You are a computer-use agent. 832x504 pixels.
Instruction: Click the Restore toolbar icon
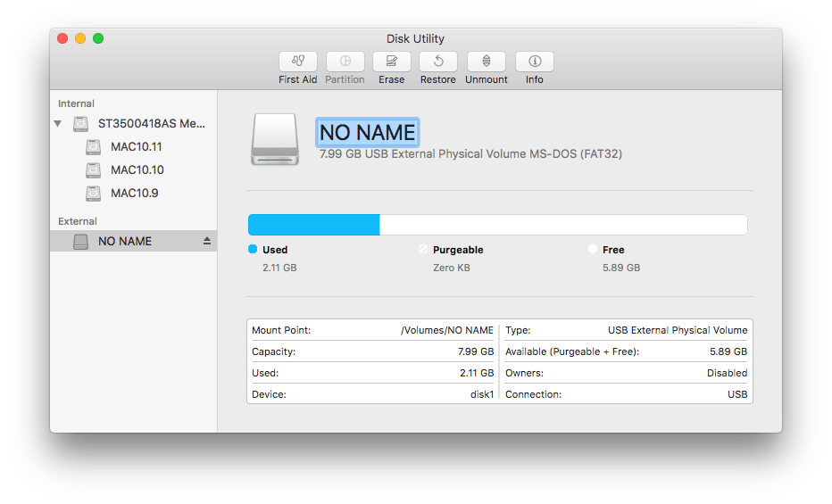(438, 62)
